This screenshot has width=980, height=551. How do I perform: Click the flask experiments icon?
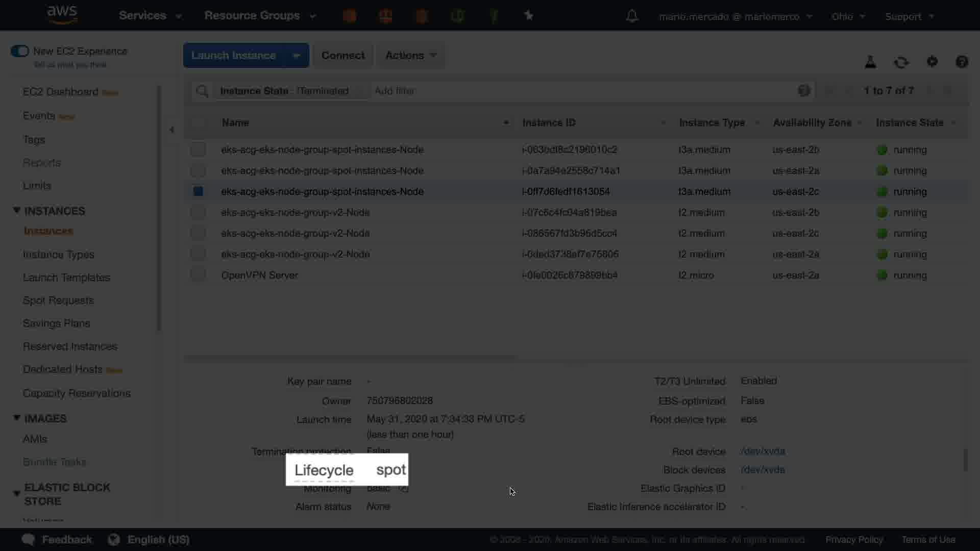(870, 62)
